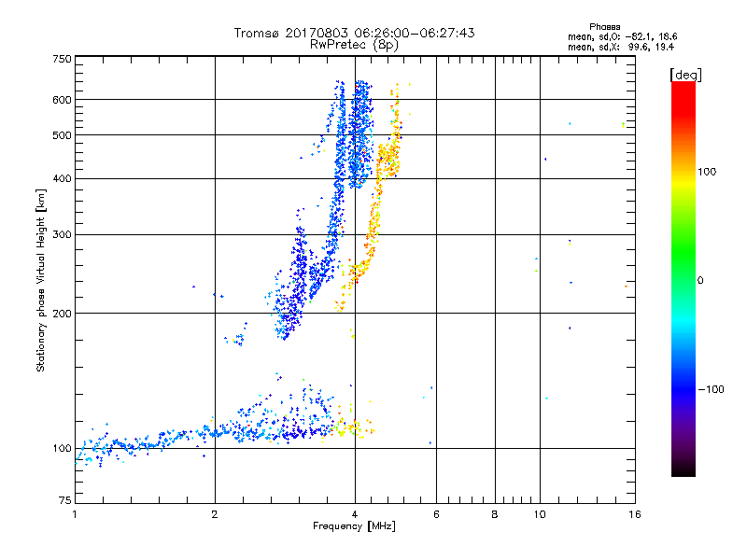
Task: Click the x-axis label 'Frequency [MHz]'
Action: [354, 526]
